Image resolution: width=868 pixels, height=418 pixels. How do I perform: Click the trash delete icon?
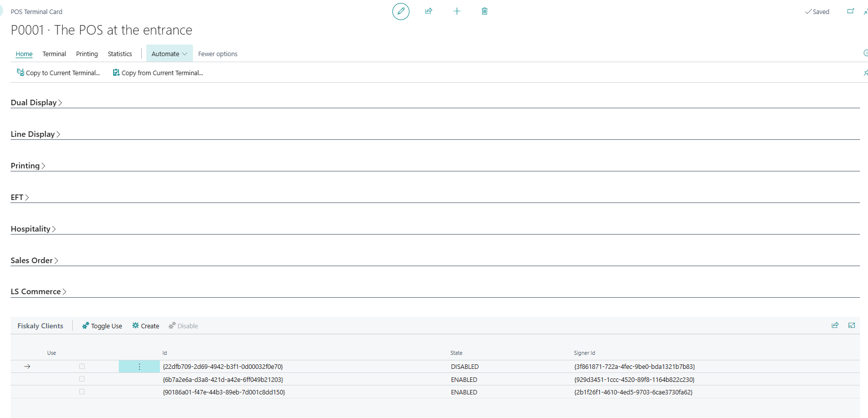pyautogui.click(x=484, y=11)
